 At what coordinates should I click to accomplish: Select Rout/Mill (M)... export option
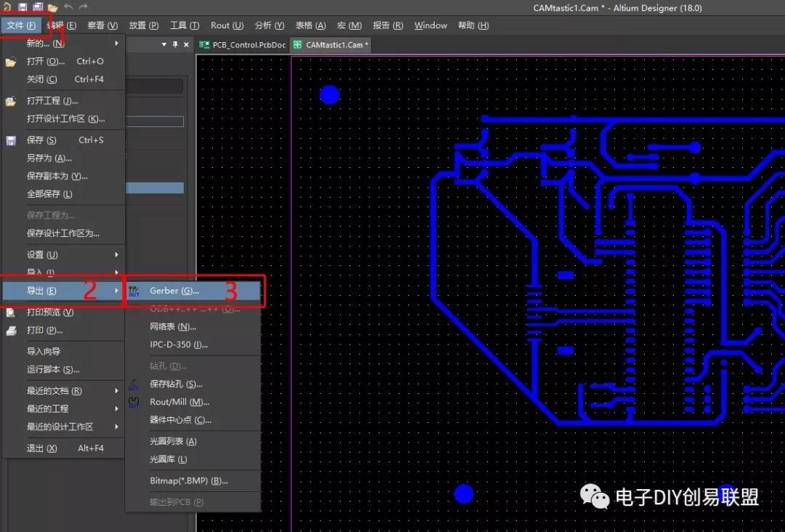193,402
